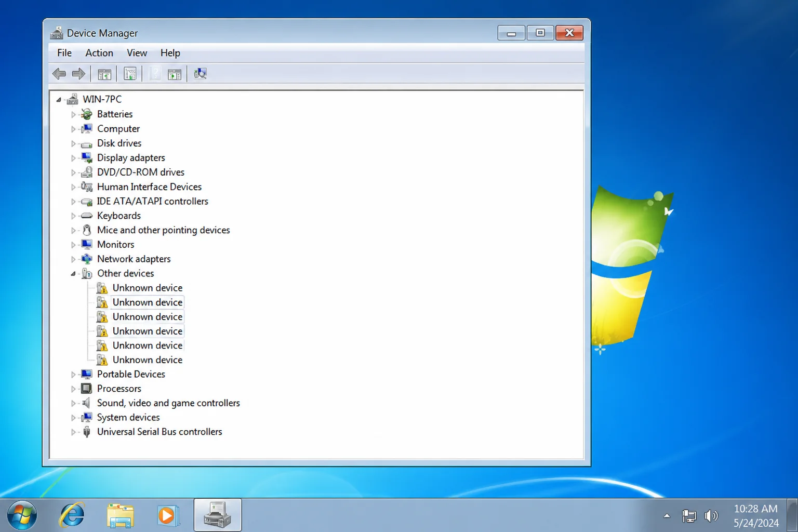Show hidden tray icons arrow
Image resolution: width=798 pixels, height=532 pixels.
point(667,516)
